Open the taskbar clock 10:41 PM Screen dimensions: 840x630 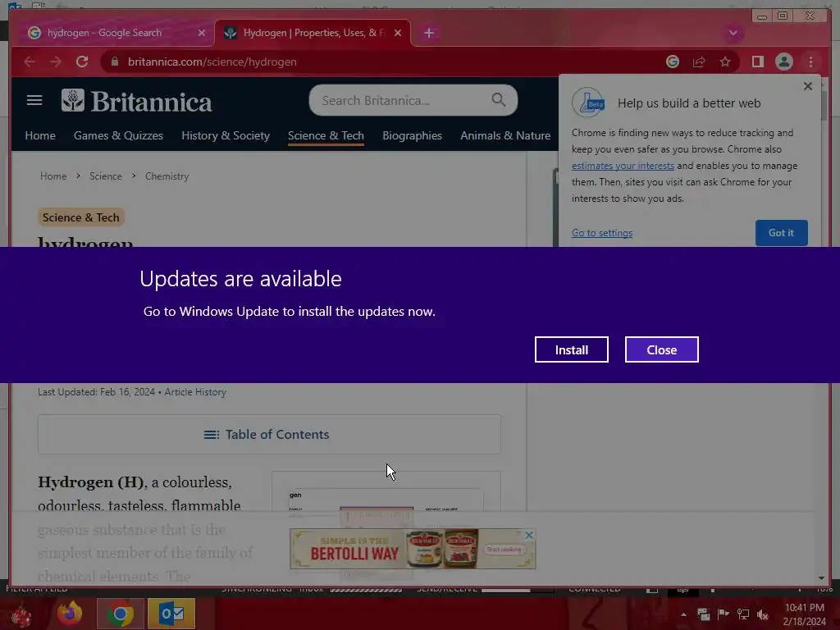click(805, 614)
